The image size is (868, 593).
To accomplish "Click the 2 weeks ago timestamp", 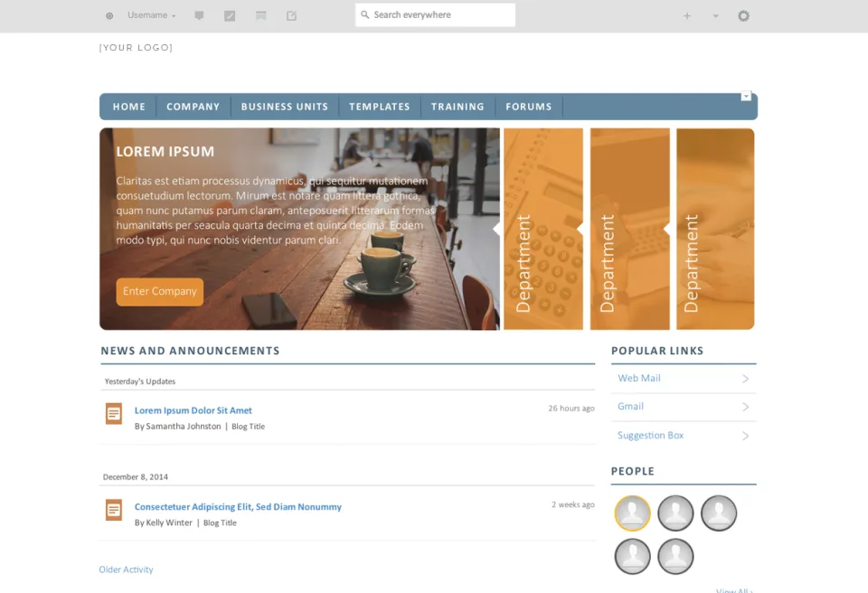I will pyautogui.click(x=573, y=504).
